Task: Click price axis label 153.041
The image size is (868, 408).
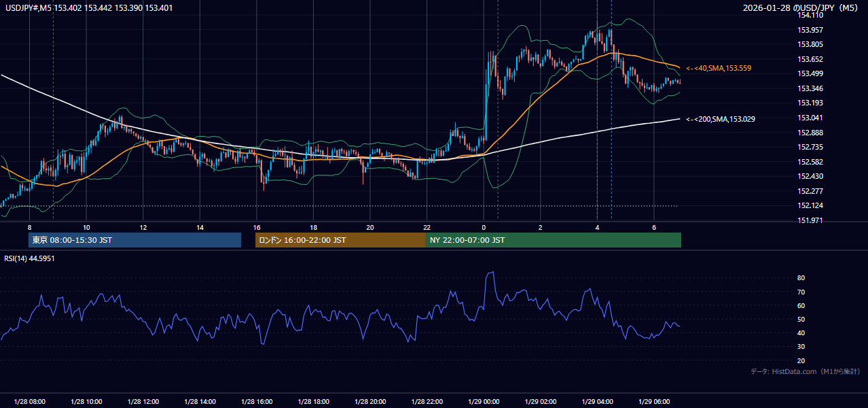Action: click(811, 118)
